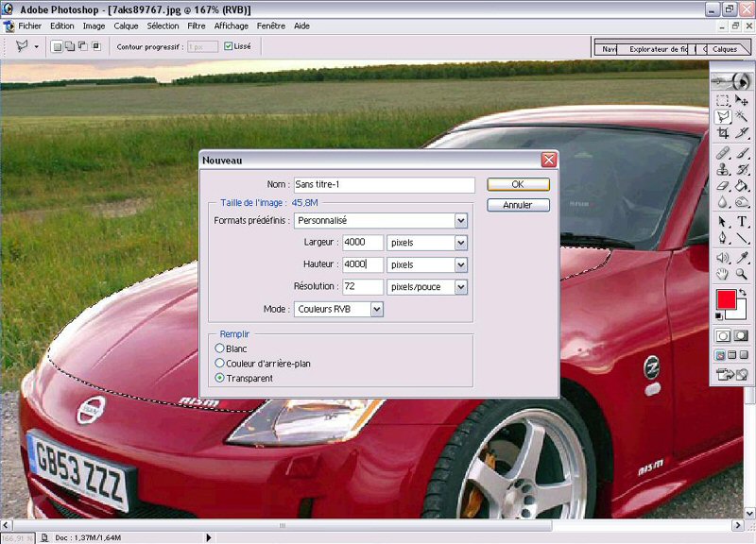Select the Transparent fill option
The height and width of the screenshot is (544, 756).
pos(220,378)
